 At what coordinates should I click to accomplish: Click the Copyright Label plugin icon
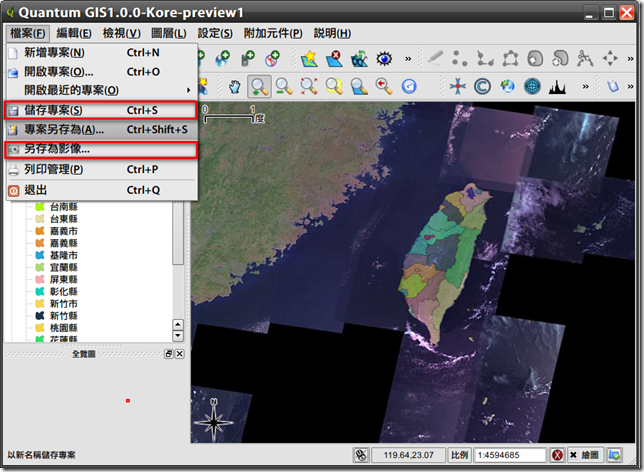[482, 86]
